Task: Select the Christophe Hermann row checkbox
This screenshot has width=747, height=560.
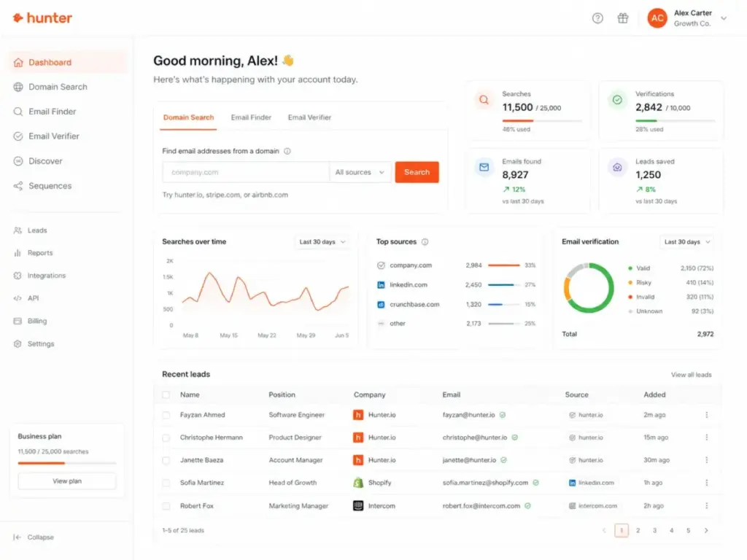Action: click(166, 437)
